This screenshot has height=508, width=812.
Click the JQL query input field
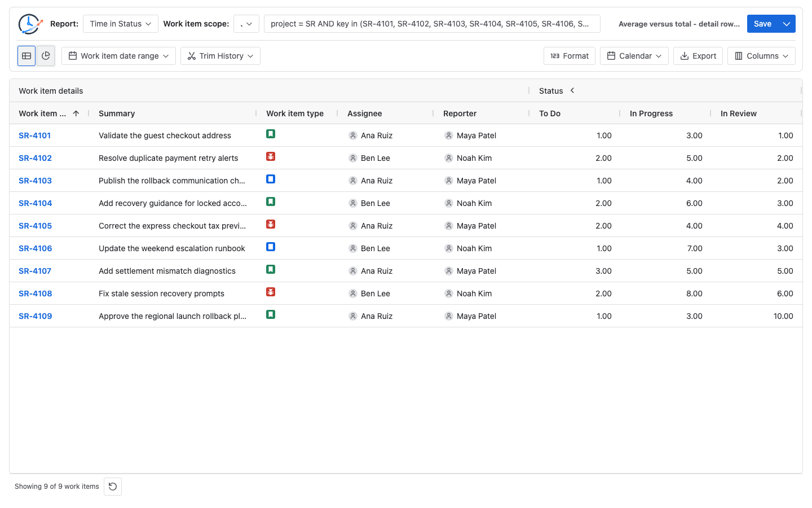pos(432,24)
